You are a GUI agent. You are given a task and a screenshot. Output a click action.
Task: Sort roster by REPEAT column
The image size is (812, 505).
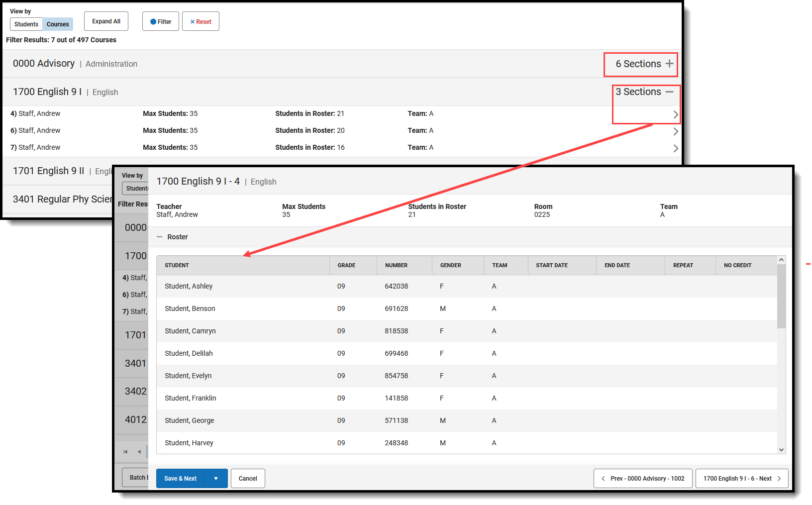coord(690,265)
